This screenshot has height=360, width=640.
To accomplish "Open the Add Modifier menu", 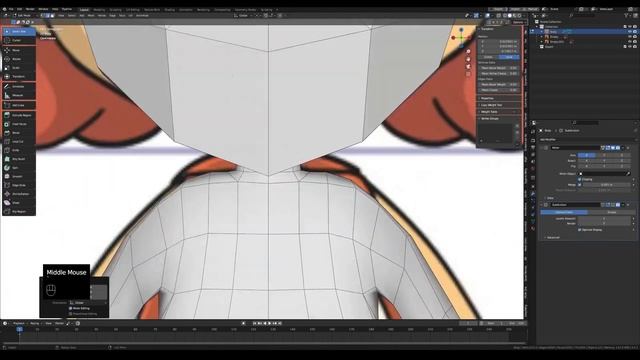I will point(588,140).
